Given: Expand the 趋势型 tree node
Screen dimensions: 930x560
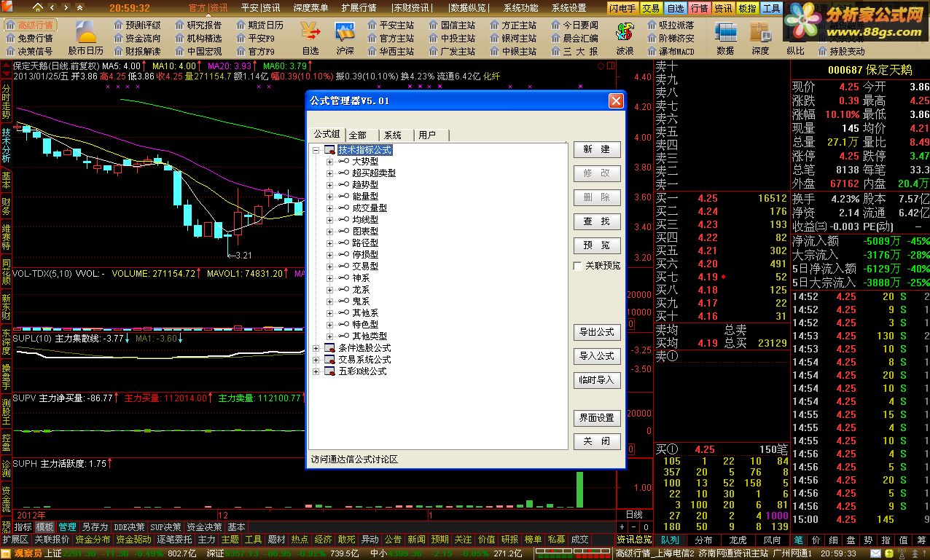Looking at the screenshot, I should pyautogui.click(x=329, y=185).
